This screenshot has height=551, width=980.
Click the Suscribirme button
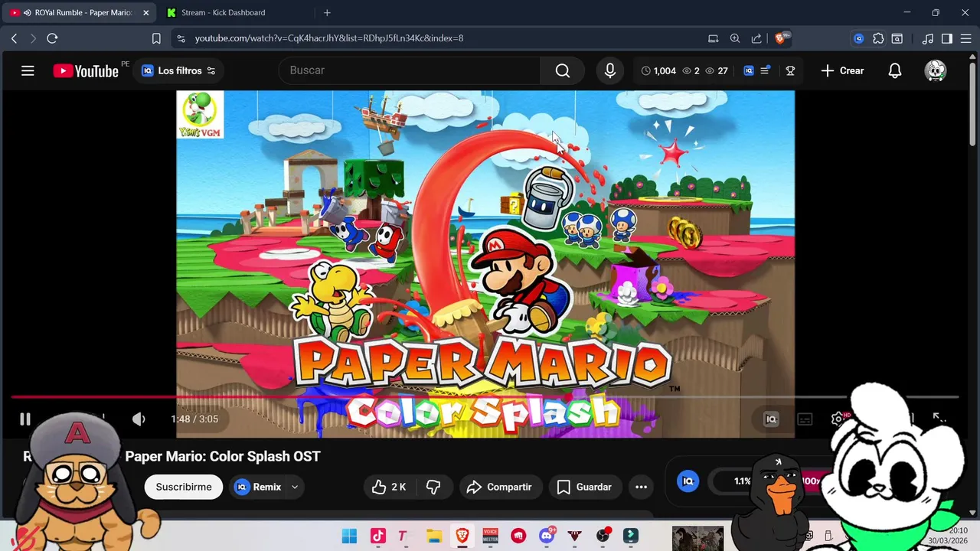point(184,487)
